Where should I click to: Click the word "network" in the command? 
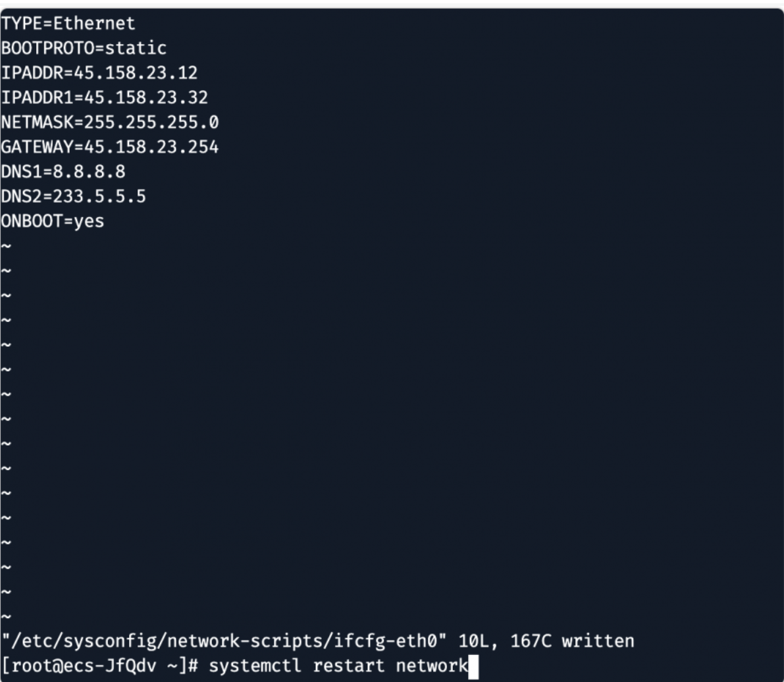click(x=431, y=666)
